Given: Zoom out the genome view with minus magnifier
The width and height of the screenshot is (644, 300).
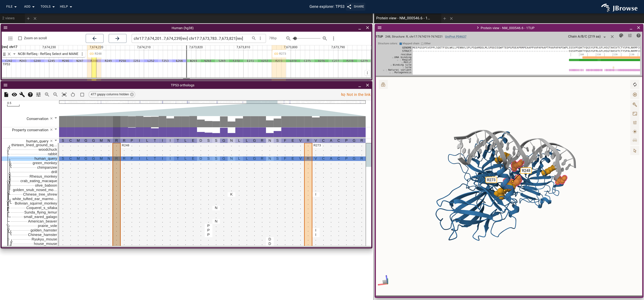Looking at the screenshot, I should pos(288,38).
